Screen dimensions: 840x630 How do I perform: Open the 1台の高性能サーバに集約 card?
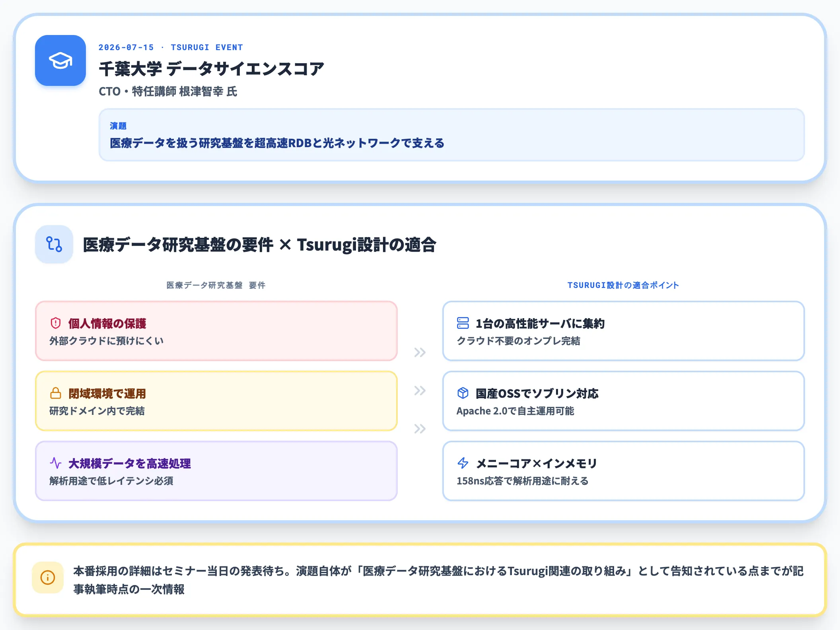tap(623, 331)
